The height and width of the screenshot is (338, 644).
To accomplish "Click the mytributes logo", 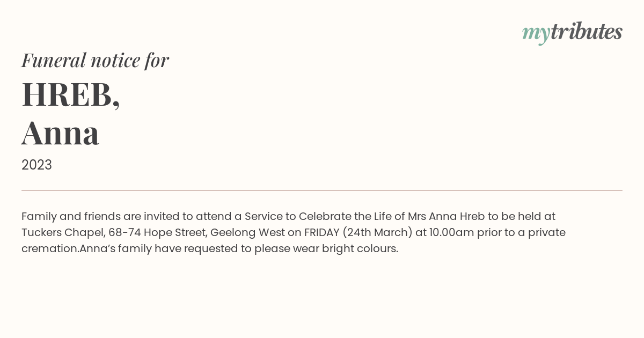I will [x=572, y=33].
